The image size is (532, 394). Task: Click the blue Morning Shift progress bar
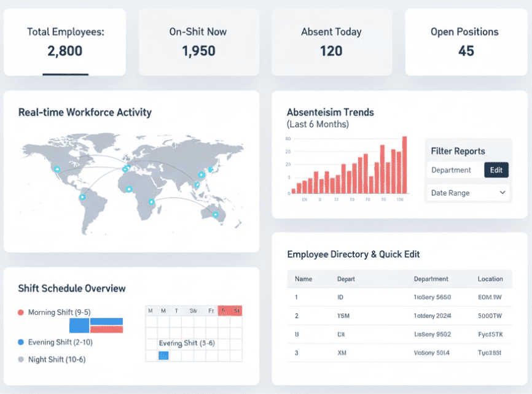(x=79, y=325)
